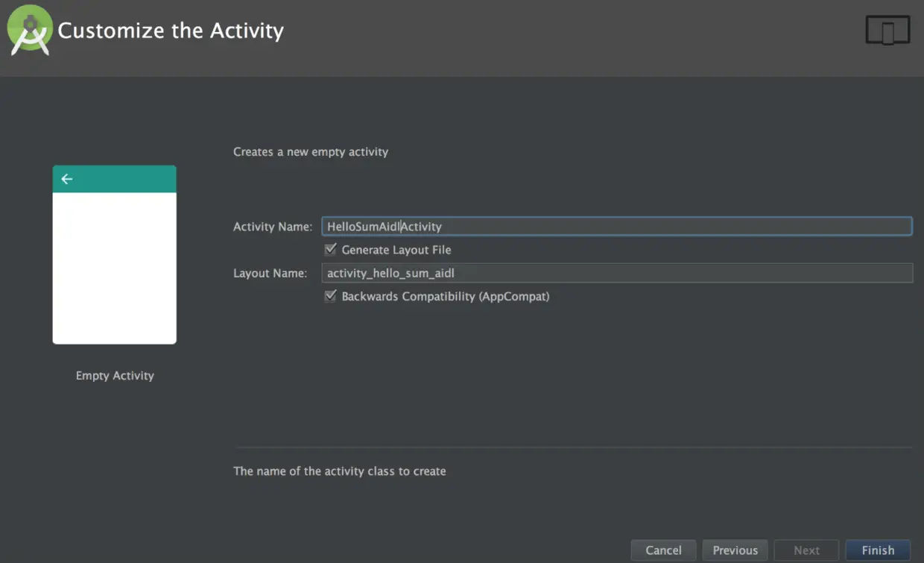This screenshot has width=924, height=563.
Task: Click the Backwards Compatibility (AppCompat) label text
Action: [446, 296]
